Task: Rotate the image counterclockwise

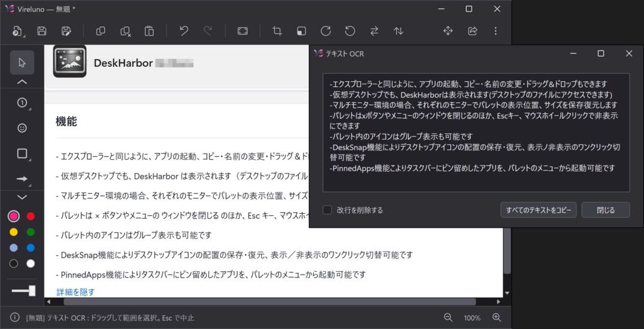Action: tap(350, 31)
